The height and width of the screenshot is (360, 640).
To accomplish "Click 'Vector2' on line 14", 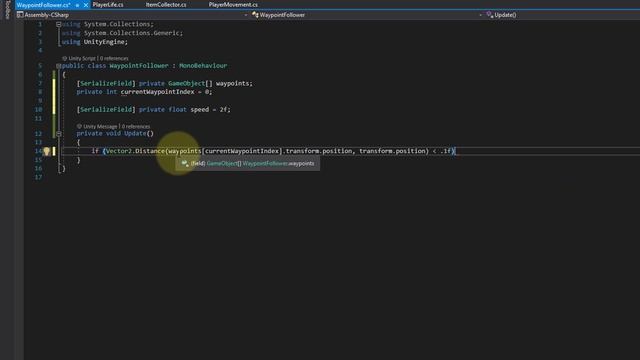I will coord(119,151).
